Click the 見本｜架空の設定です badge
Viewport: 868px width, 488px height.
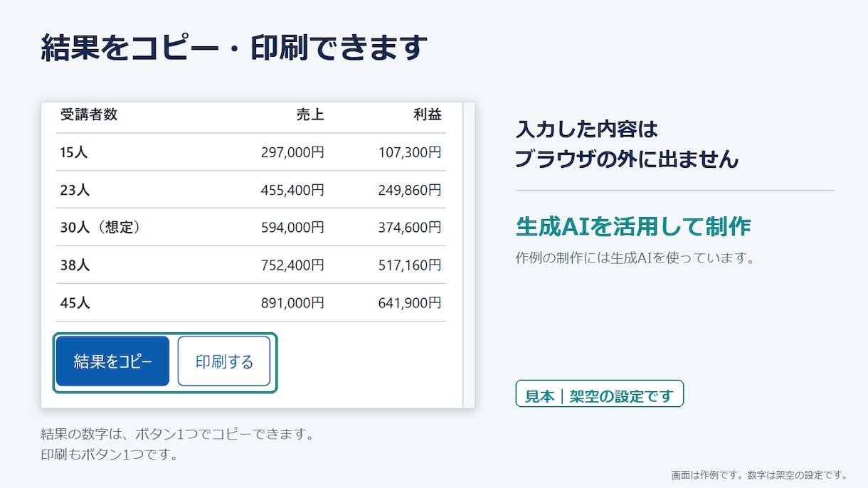(599, 394)
